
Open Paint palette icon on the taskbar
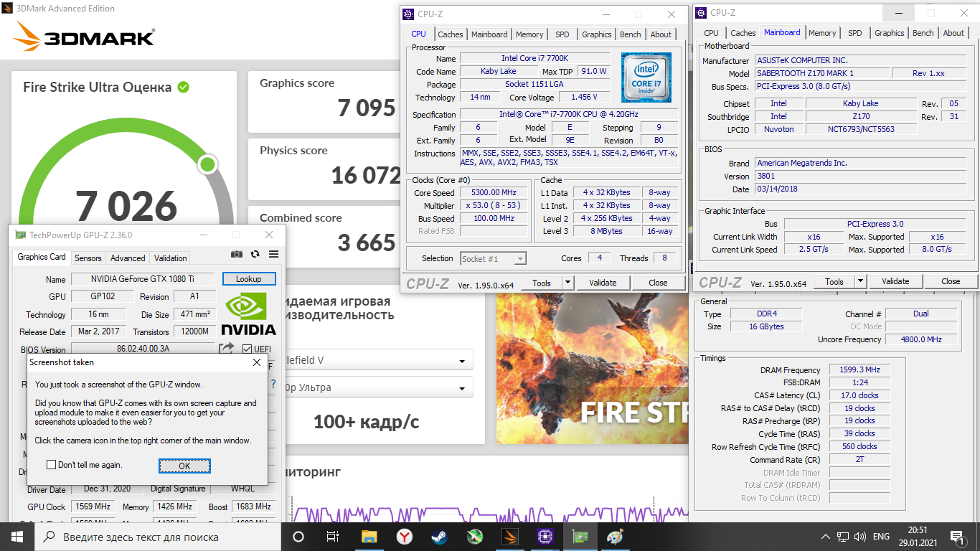(615, 537)
